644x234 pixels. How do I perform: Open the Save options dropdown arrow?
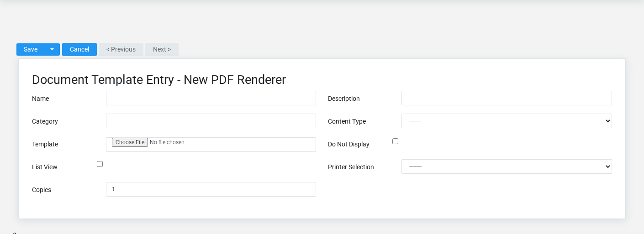pos(52,49)
